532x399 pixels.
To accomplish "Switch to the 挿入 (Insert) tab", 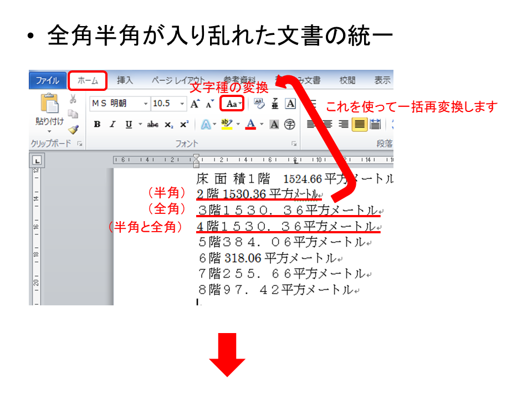I will 125,80.
